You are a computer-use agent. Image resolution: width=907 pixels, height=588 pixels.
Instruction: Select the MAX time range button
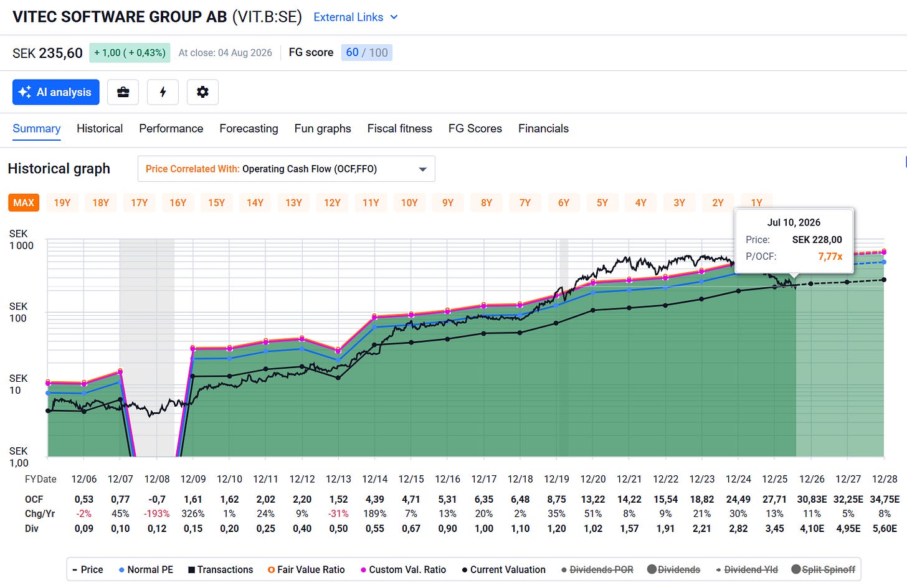[x=24, y=202]
